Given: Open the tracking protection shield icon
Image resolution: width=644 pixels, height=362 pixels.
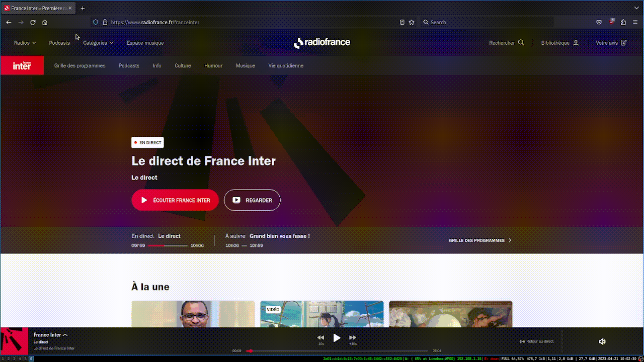Looking at the screenshot, I should tap(96, 22).
